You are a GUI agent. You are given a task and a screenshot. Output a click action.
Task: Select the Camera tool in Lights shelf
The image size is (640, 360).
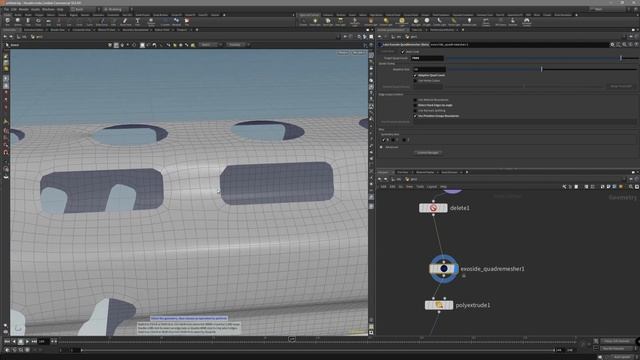[x=303, y=21]
